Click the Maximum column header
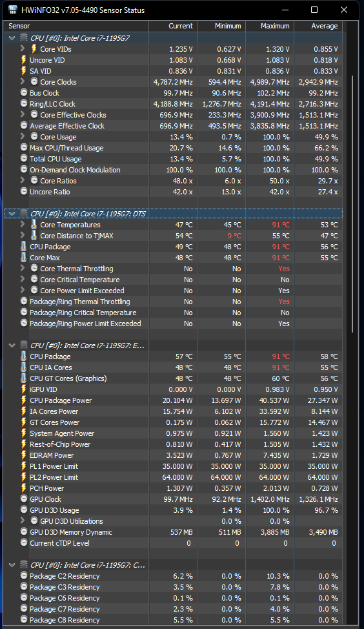The width and height of the screenshot is (364, 629). [x=270, y=26]
